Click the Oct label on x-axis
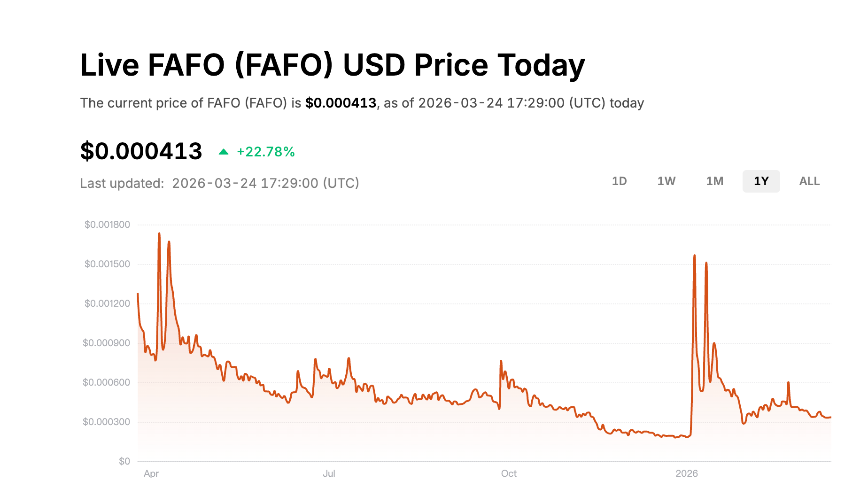 click(x=509, y=473)
